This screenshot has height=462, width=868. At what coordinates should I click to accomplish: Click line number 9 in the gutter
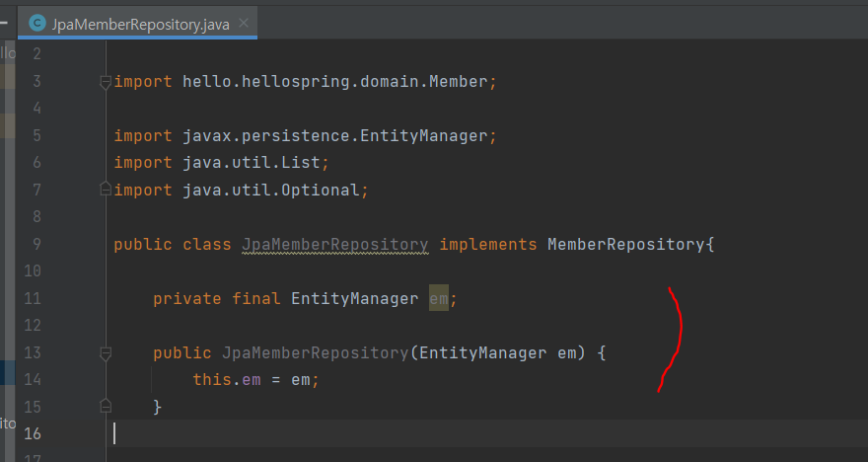pos(36,244)
